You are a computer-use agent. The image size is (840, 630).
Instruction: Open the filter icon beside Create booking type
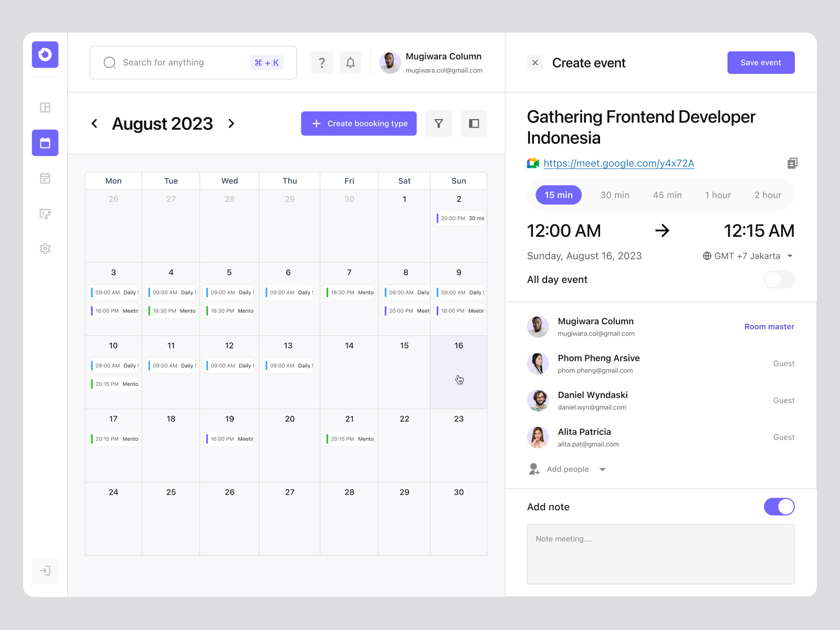[438, 123]
